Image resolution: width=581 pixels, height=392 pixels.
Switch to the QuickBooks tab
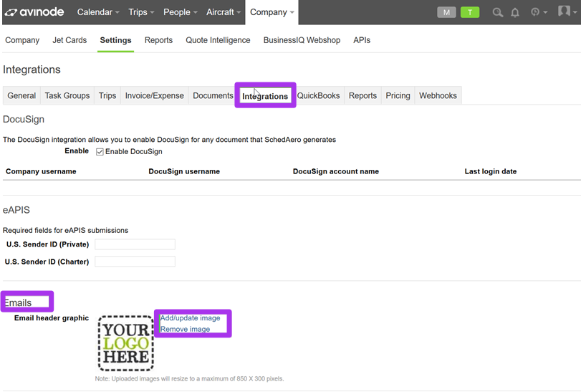point(318,95)
